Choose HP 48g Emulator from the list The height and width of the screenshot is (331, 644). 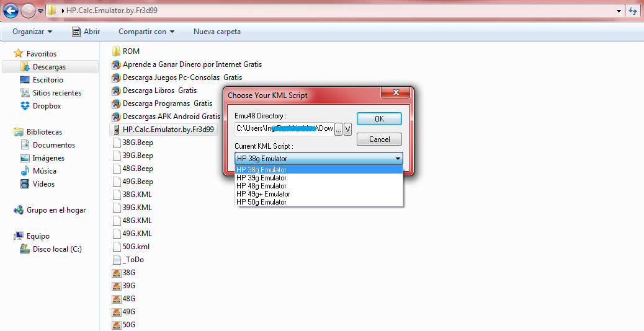pyautogui.click(x=319, y=186)
